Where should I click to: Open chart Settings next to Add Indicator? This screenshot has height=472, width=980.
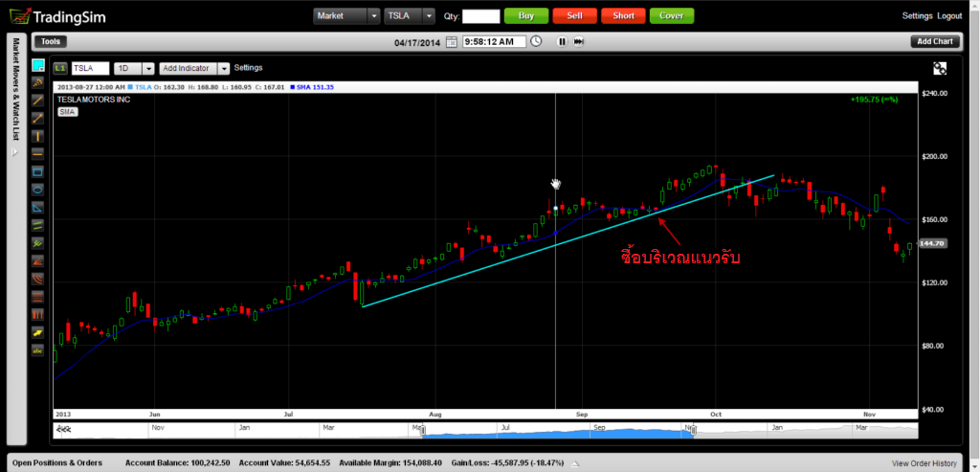[248, 68]
